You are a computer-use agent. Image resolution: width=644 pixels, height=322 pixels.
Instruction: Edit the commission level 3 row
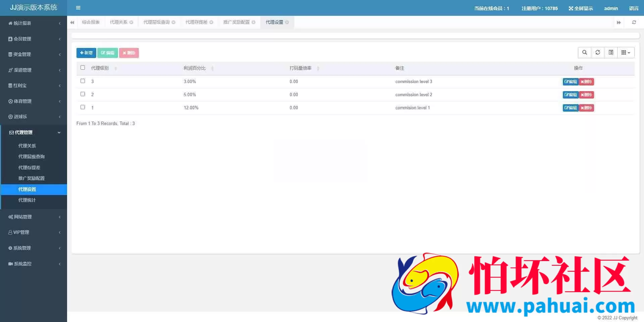tap(571, 82)
